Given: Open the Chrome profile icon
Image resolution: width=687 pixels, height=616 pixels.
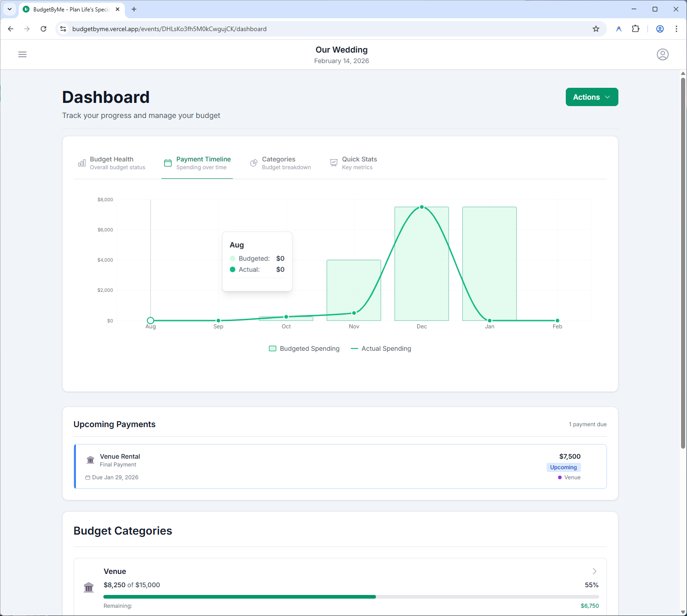Looking at the screenshot, I should tap(660, 29).
